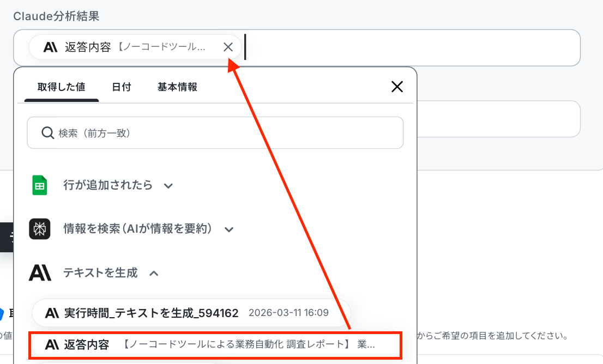This screenshot has width=603, height=364.
Task: Click the Claude分析結果 field label
Action: click(x=56, y=16)
